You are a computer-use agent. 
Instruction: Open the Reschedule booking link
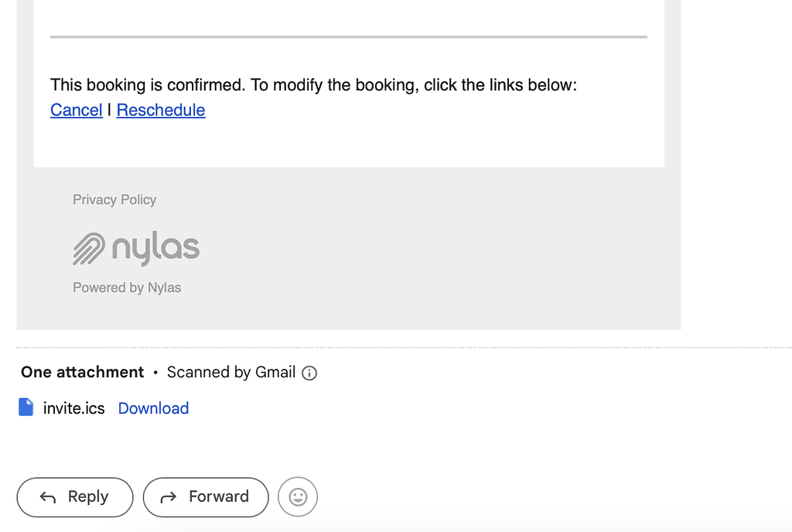pos(160,110)
